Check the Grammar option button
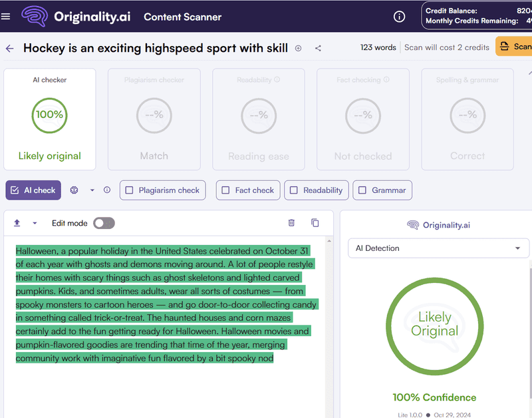This screenshot has width=532, height=418. (x=382, y=190)
